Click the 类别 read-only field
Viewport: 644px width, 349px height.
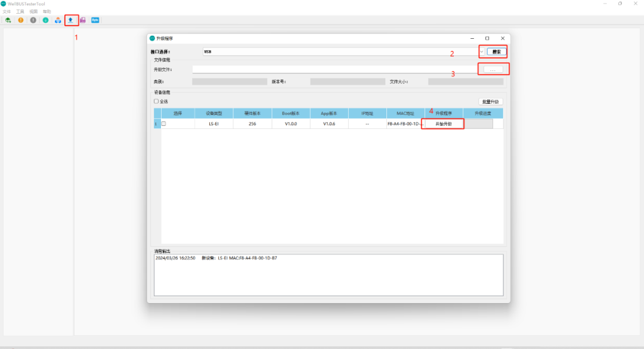point(230,82)
